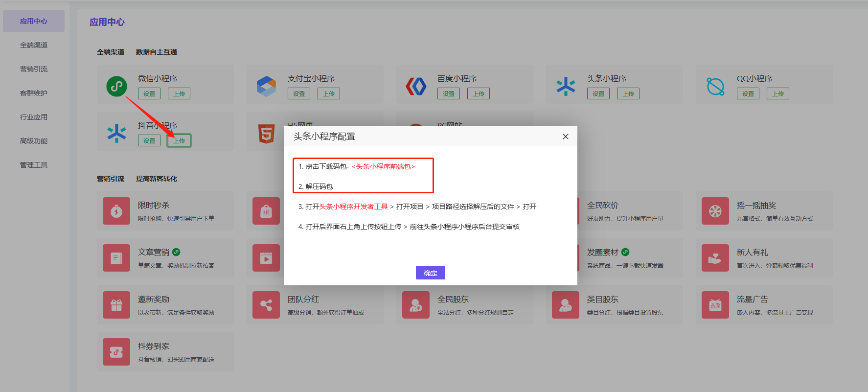Open the 摇一摇抽奖 wheel icon
The width and height of the screenshot is (868, 392).
tap(715, 211)
